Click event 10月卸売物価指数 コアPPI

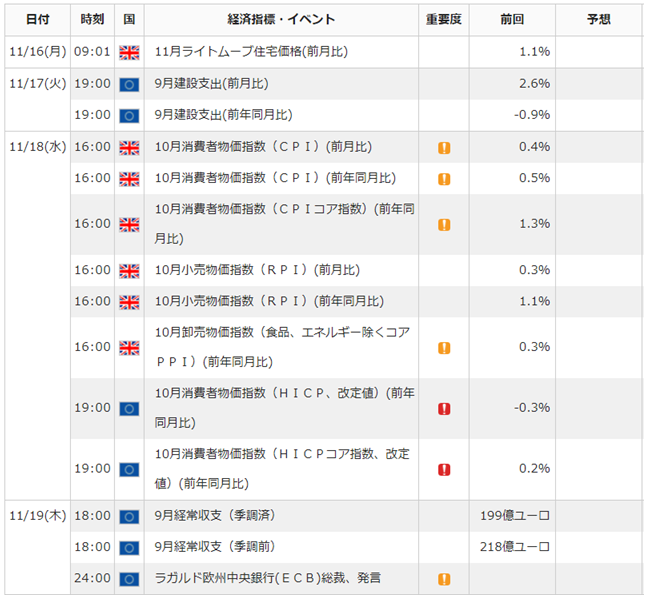coord(282,347)
